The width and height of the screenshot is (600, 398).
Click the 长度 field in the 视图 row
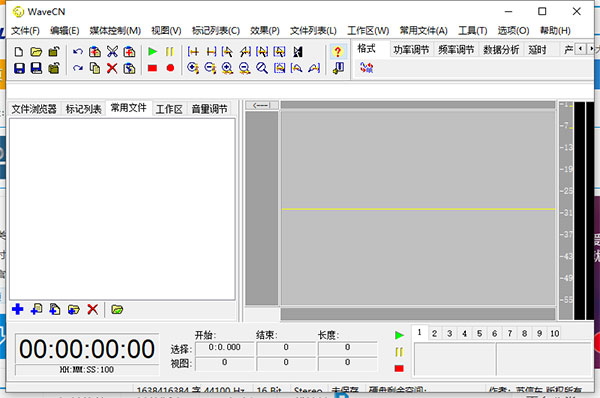tap(347, 363)
